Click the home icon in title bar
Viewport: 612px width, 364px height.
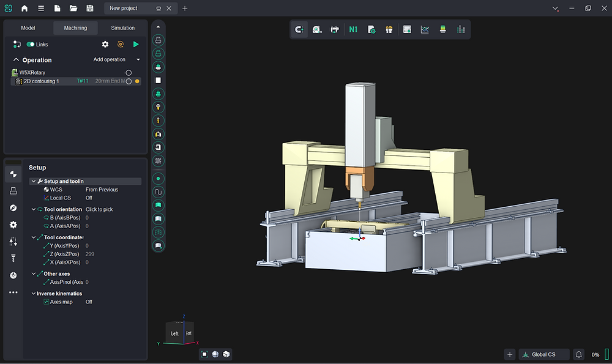[24, 8]
